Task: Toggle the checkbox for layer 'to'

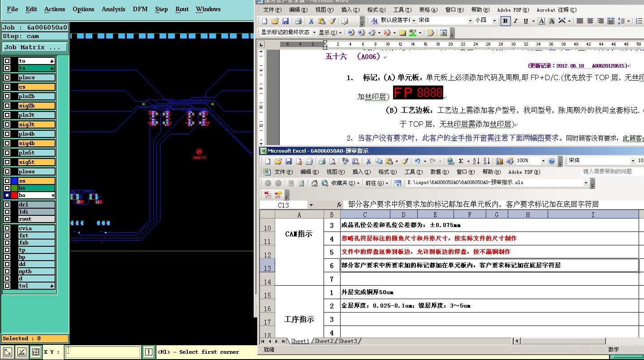Action: coord(7,61)
